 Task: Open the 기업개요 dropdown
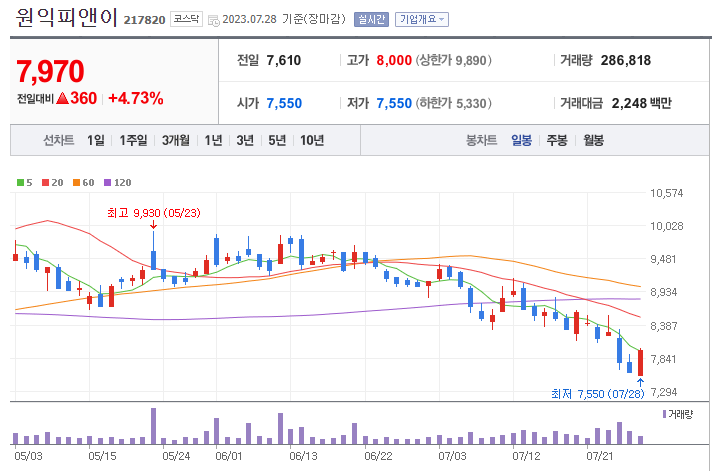(x=421, y=19)
